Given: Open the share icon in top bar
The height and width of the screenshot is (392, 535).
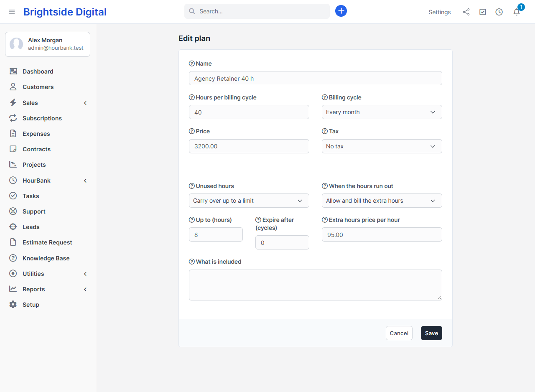Looking at the screenshot, I should pos(466,12).
